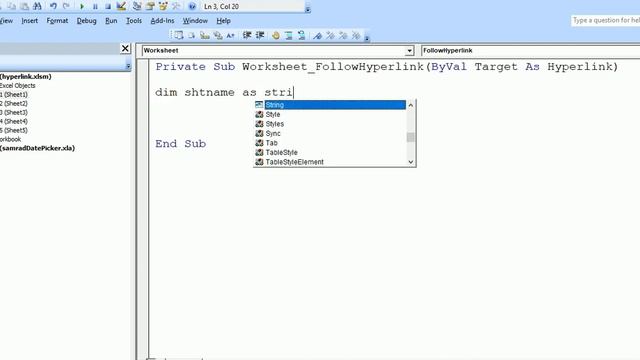Viewport: 640px width, 360px height.
Task: Click the Complete Word icon
Action: click(231, 36)
